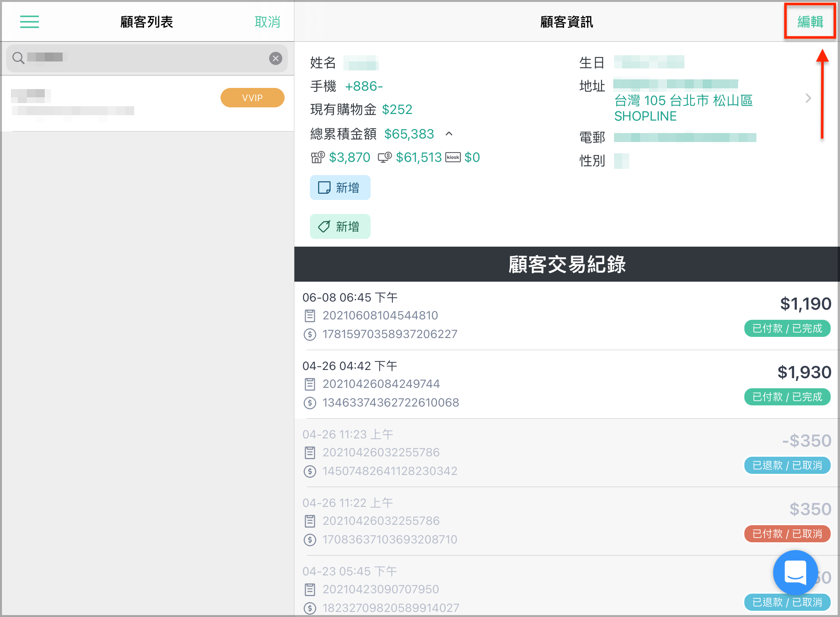Open the blue chat support bubble
This screenshot has height=617, width=840.
pyautogui.click(x=795, y=572)
